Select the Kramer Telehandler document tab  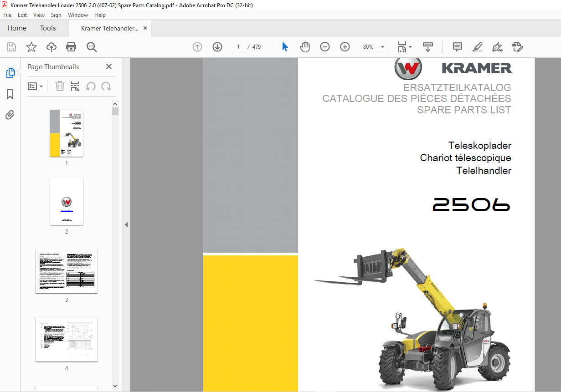110,28
